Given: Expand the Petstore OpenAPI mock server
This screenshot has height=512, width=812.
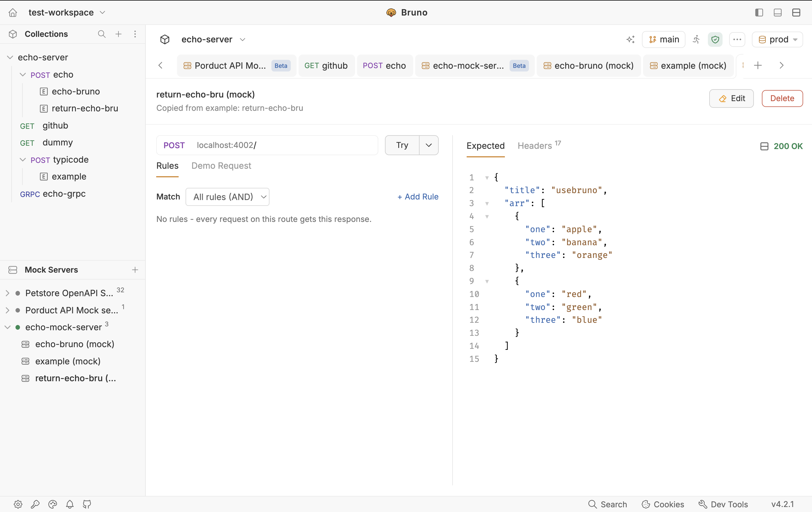Looking at the screenshot, I should [7, 293].
